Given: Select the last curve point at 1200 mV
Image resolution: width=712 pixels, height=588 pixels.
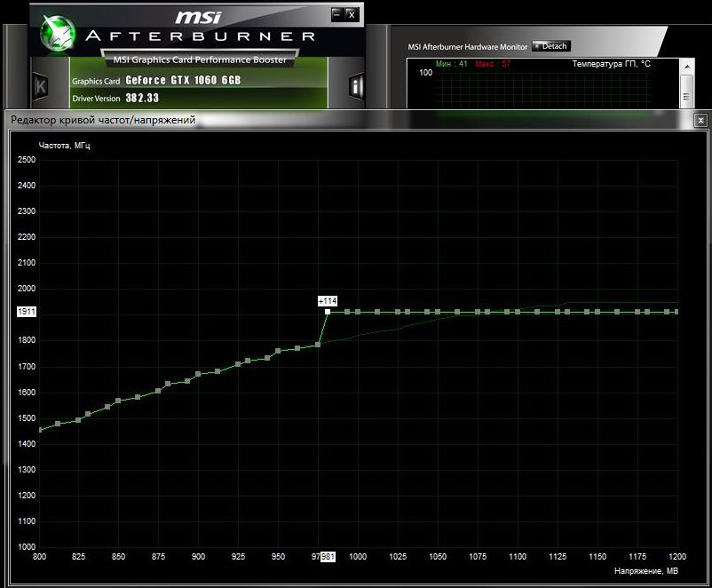Looking at the screenshot, I should [676, 312].
